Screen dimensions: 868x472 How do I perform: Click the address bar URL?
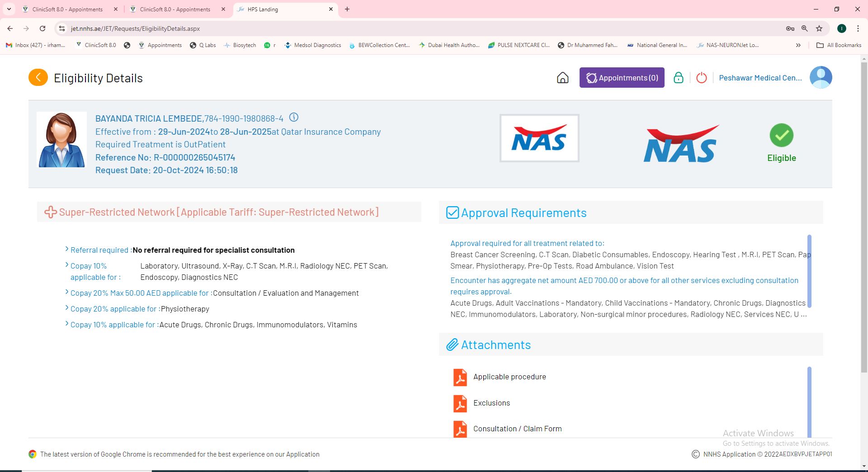click(x=135, y=28)
